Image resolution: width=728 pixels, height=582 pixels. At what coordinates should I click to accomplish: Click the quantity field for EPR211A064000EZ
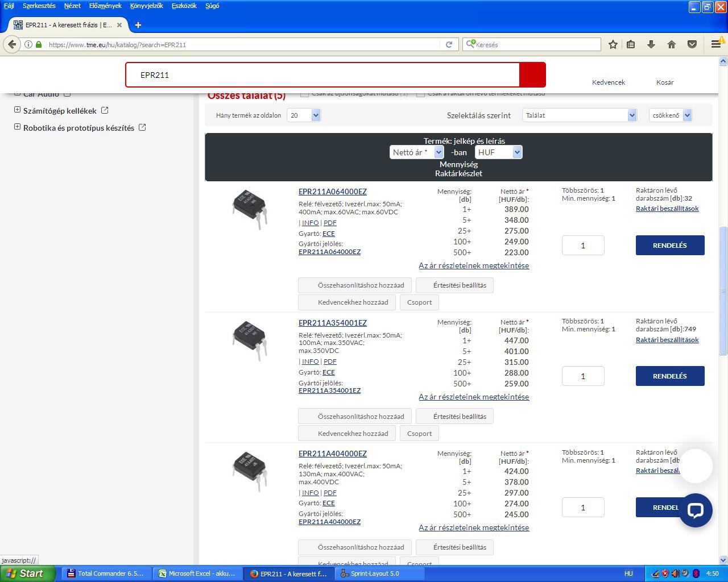583,246
